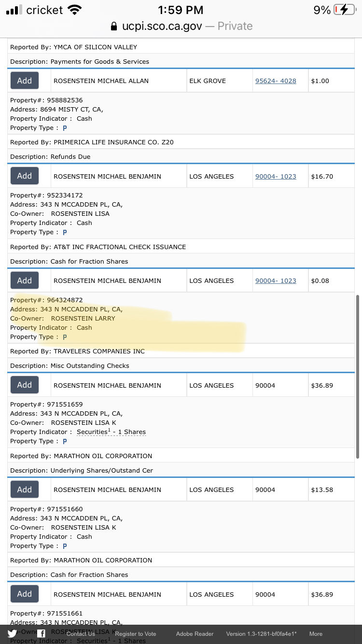Viewport: 362px width, 644px height.
Task: Select Description: Misc Outstanding Checks
Action: (x=70, y=365)
